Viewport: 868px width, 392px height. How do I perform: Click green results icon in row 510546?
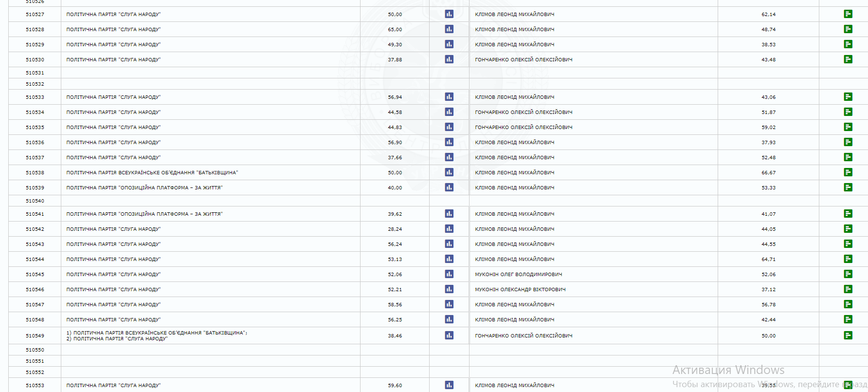coord(848,289)
